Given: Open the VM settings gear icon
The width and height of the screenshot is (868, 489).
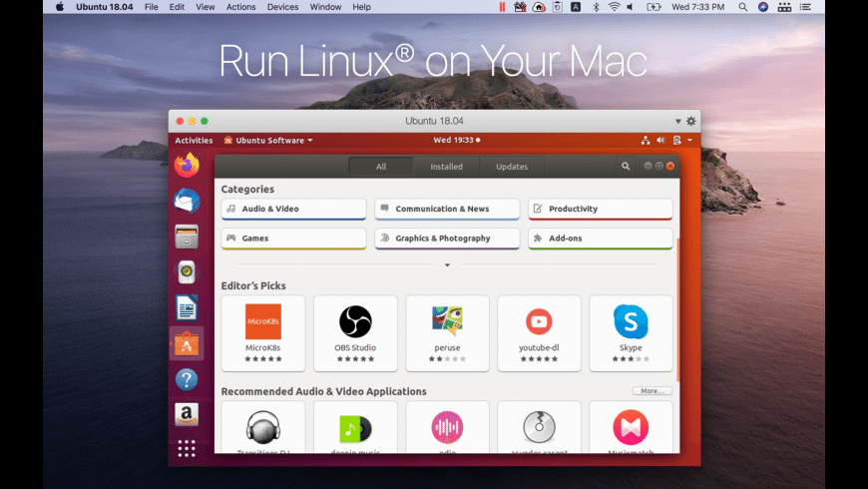Looking at the screenshot, I should tap(690, 121).
